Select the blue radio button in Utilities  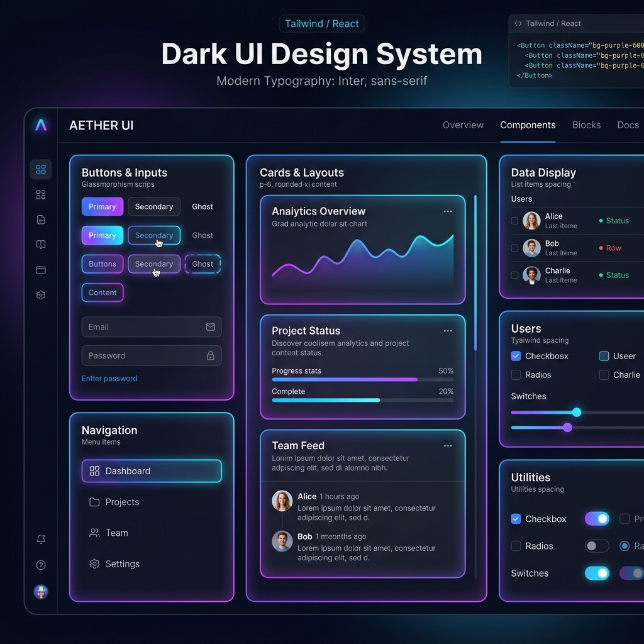point(625,546)
